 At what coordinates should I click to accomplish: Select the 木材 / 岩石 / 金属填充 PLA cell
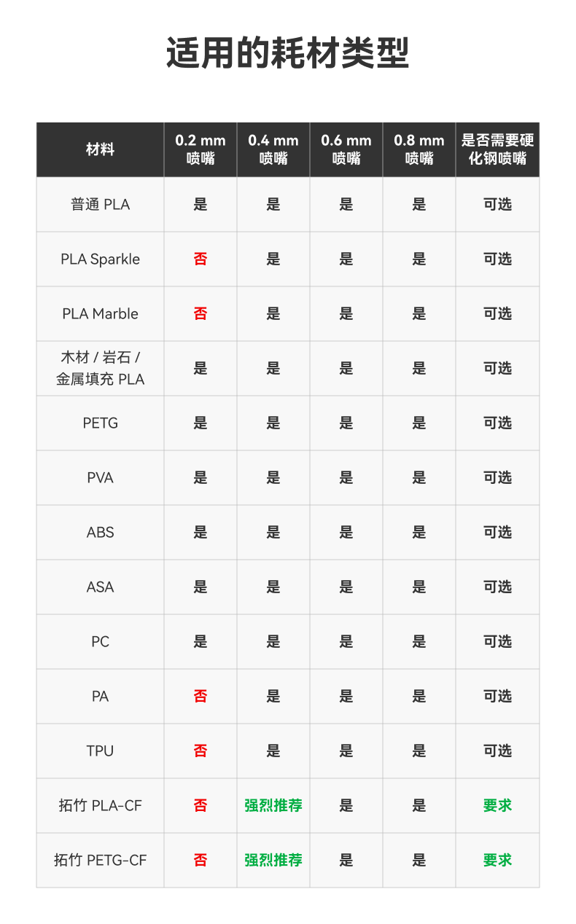100,369
